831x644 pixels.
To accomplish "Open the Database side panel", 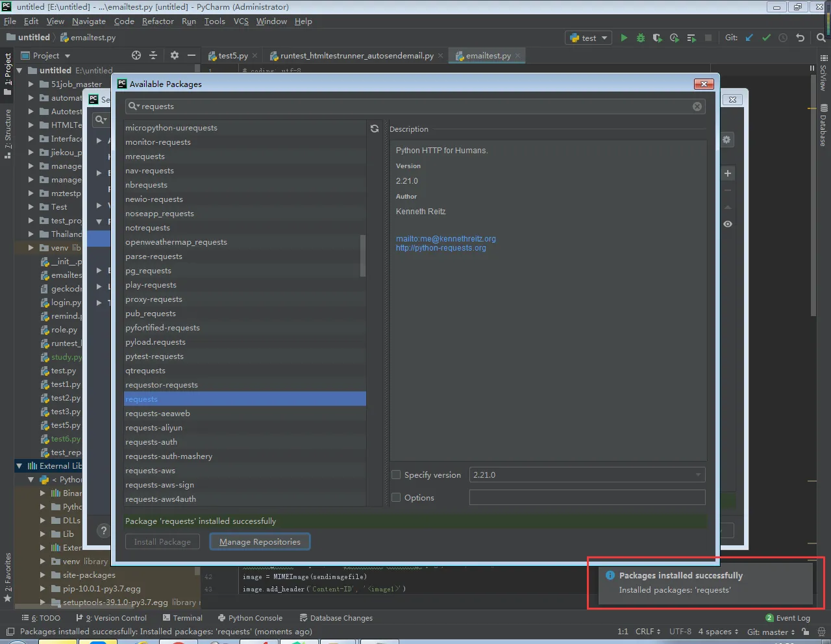I will tap(823, 125).
